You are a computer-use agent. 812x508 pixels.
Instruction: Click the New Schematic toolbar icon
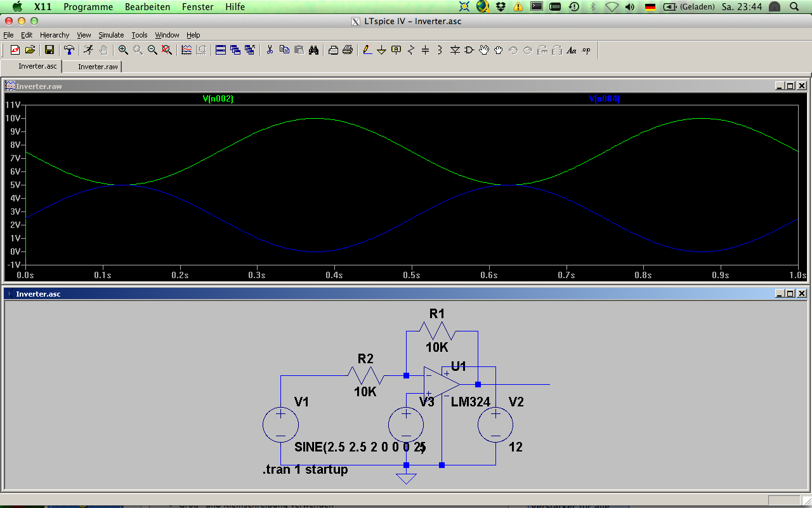point(15,50)
